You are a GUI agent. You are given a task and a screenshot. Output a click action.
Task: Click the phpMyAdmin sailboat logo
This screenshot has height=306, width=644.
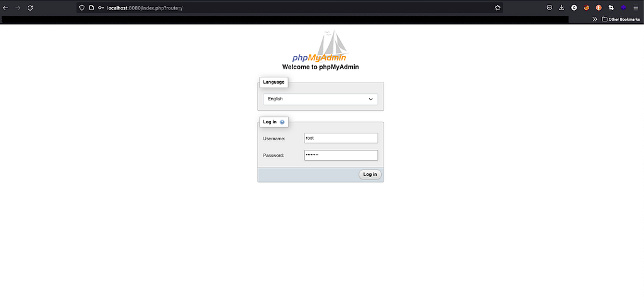click(320, 46)
